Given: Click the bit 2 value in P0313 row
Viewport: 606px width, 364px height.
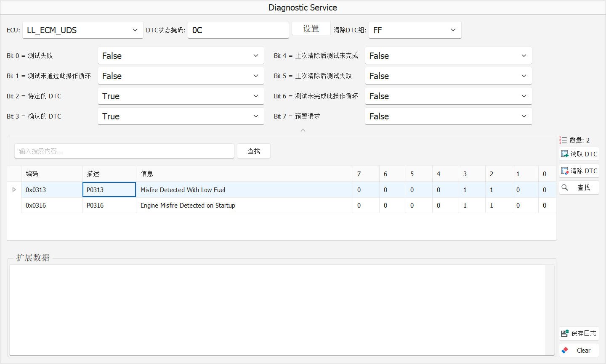Looking at the screenshot, I should pyautogui.click(x=499, y=190).
